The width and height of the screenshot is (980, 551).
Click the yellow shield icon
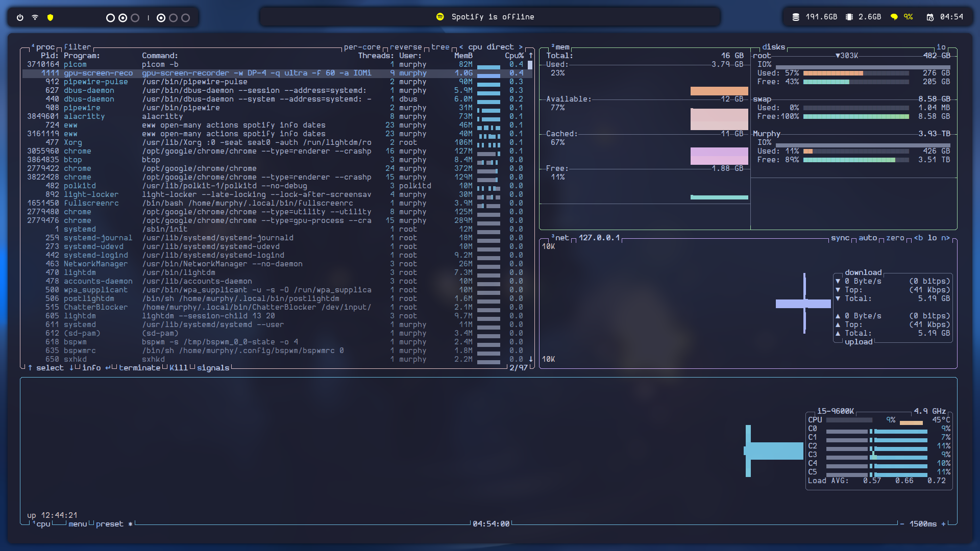point(50,17)
